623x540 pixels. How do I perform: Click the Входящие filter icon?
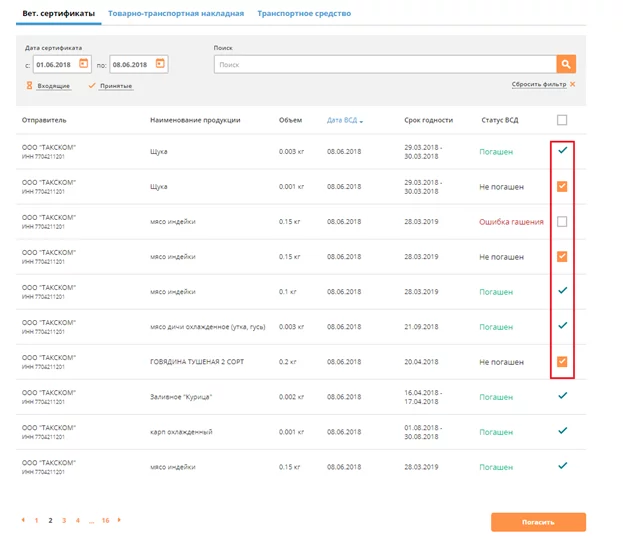tap(29, 86)
